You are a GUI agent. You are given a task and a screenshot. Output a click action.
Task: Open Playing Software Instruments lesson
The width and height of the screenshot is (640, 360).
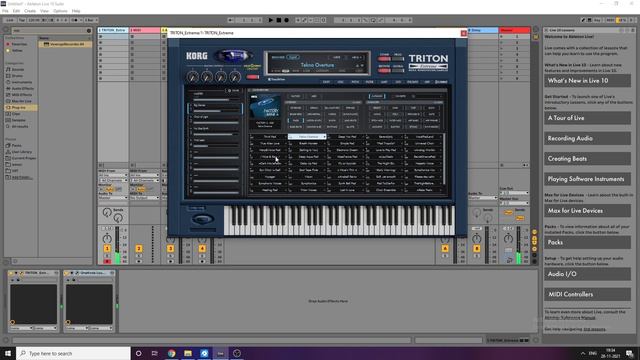[587, 179]
